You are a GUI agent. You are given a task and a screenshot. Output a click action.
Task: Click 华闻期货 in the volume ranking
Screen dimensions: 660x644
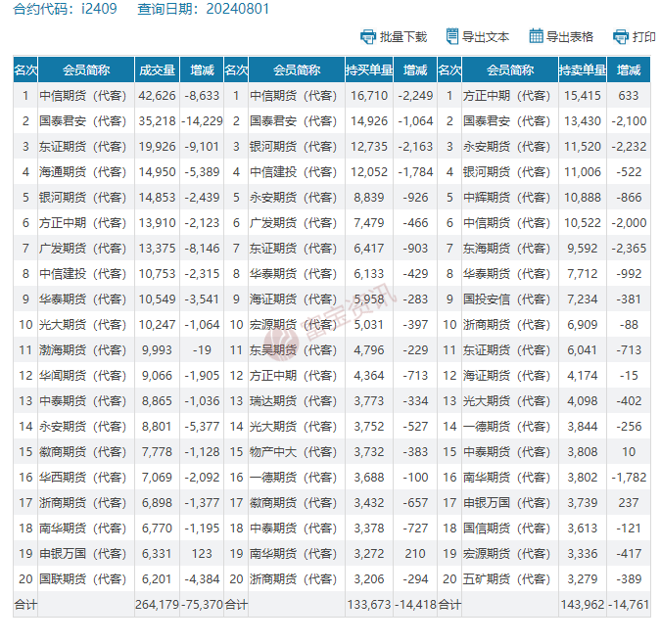click(82, 375)
